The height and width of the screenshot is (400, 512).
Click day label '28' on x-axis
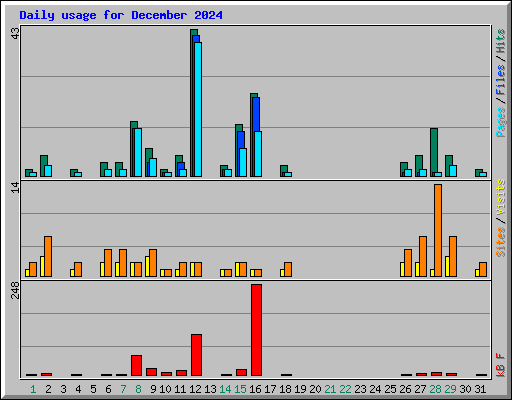(435, 389)
